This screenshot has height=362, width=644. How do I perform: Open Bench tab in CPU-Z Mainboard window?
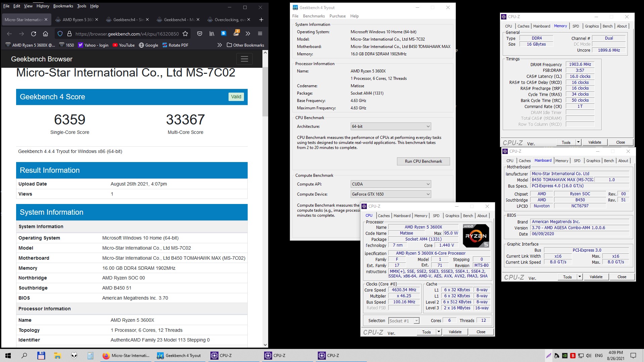(609, 161)
